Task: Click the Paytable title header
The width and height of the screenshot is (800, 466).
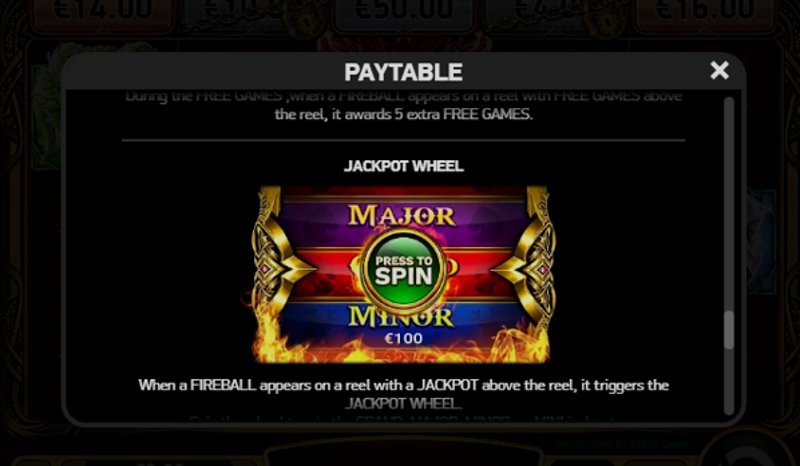Action: pyautogui.click(x=404, y=72)
